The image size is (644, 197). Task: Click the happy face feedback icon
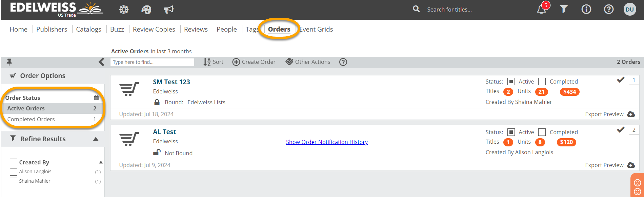point(638,192)
